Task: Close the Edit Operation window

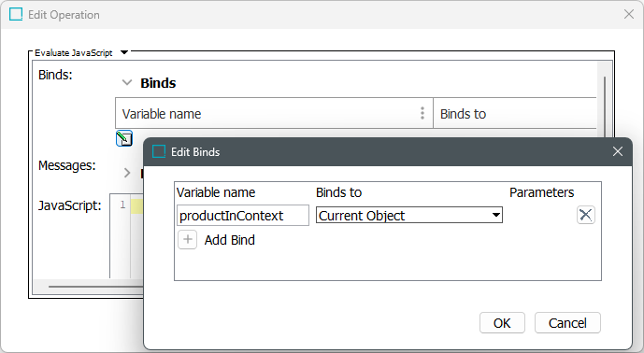Action: coord(629,14)
